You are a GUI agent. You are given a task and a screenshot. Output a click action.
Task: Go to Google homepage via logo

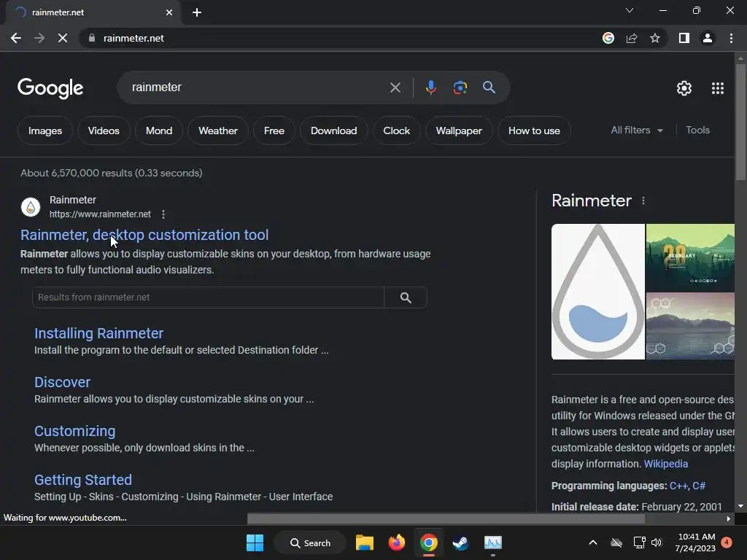pyautogui.click(x=50, y=88)
